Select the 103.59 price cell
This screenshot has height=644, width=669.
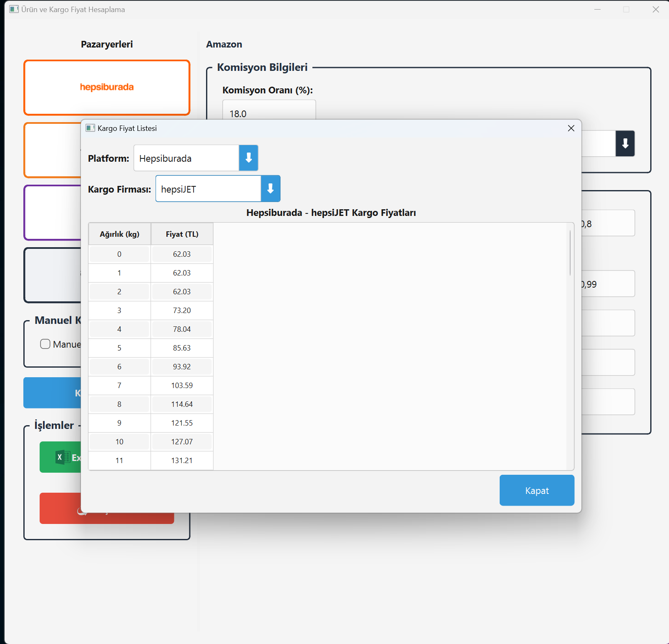[x=182, y=386]
